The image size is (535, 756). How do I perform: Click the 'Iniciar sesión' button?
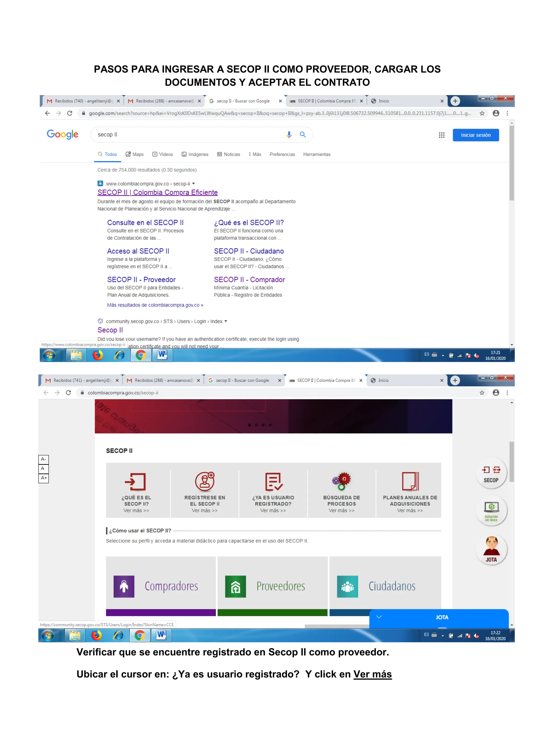[x=475, y=135]
